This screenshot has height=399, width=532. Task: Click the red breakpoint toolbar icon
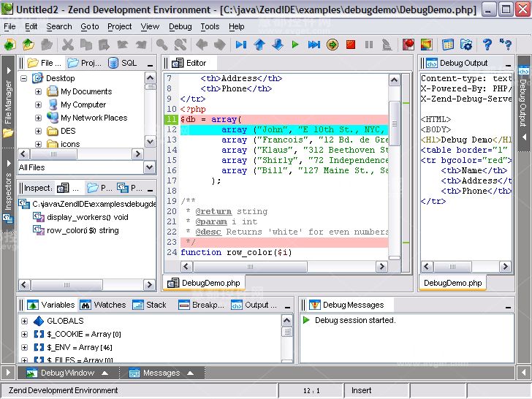(408, 45)
